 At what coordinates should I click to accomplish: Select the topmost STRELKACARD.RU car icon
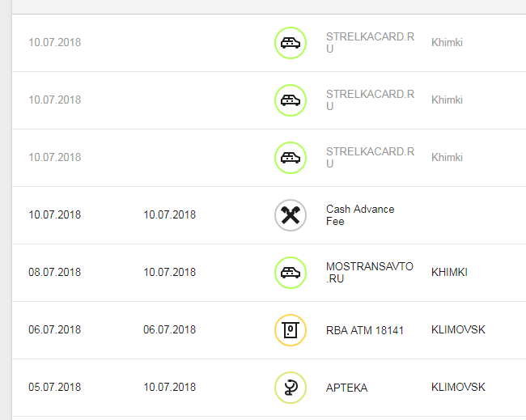[291, 43]
